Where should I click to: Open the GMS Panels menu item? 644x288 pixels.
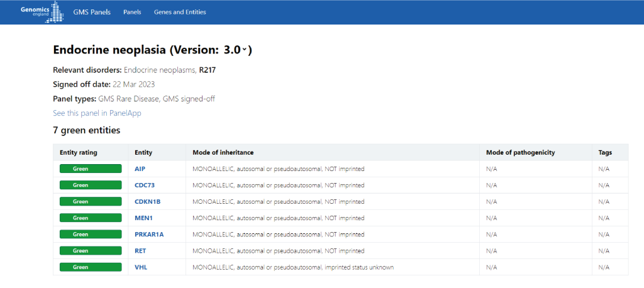click(92, 12)
